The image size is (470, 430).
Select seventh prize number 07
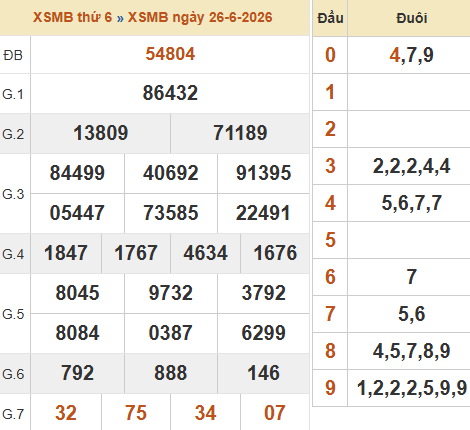click(275, 413)
